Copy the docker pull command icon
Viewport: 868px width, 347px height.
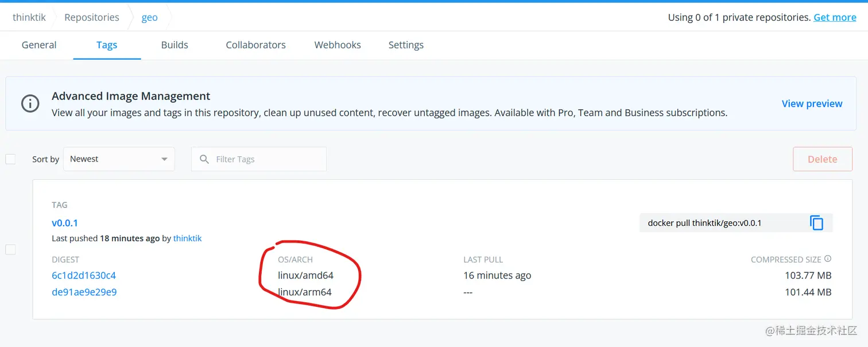pos(816,223)
